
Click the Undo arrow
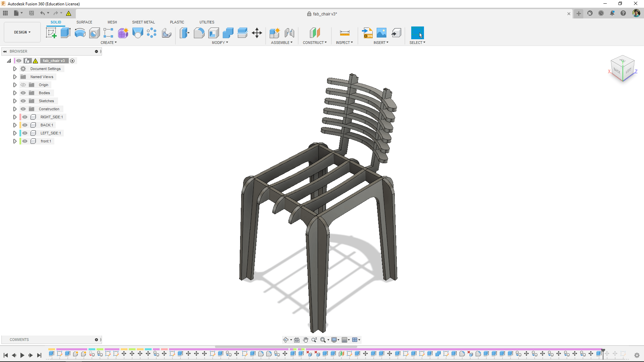point(42,13)
